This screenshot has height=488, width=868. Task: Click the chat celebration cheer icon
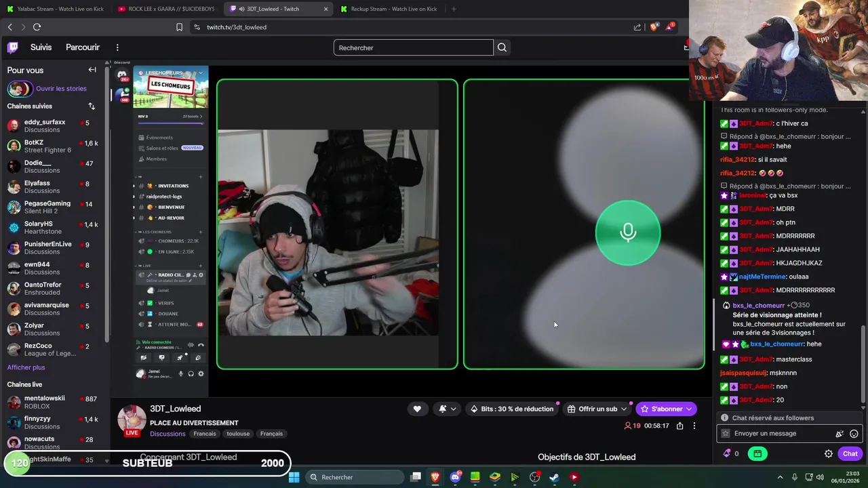point(840,434)
